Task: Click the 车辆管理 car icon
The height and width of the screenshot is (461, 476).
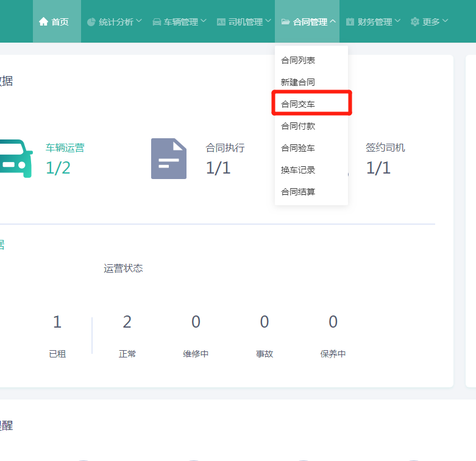Action: click(157, 22)
